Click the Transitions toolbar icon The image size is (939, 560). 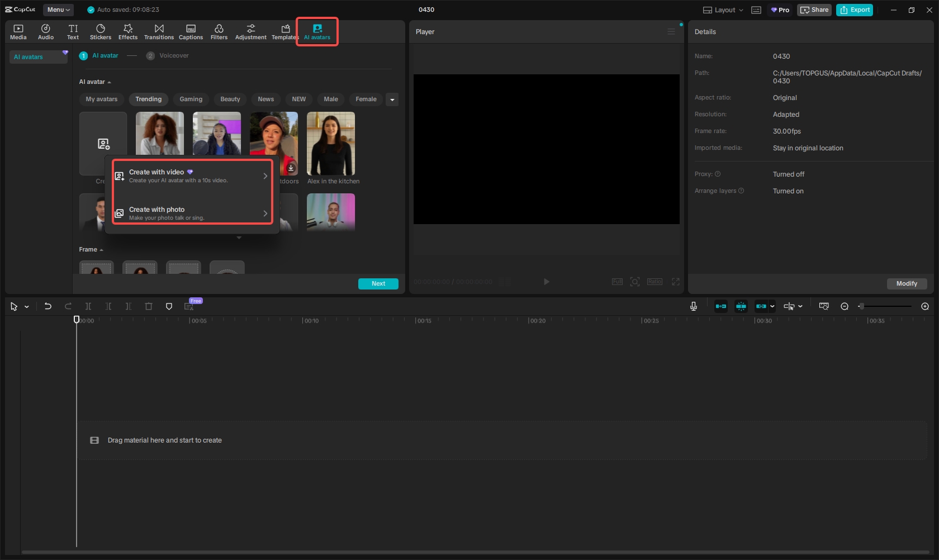[x=159, y=32]
